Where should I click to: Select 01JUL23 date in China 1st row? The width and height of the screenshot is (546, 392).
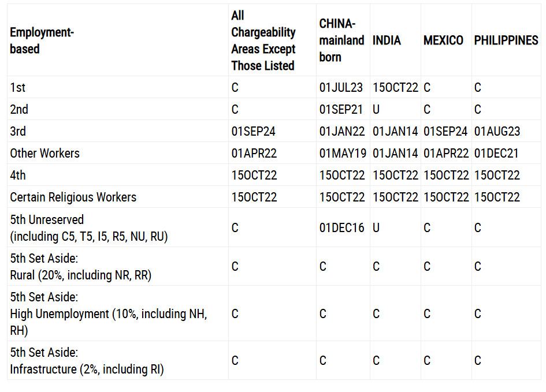341,87
